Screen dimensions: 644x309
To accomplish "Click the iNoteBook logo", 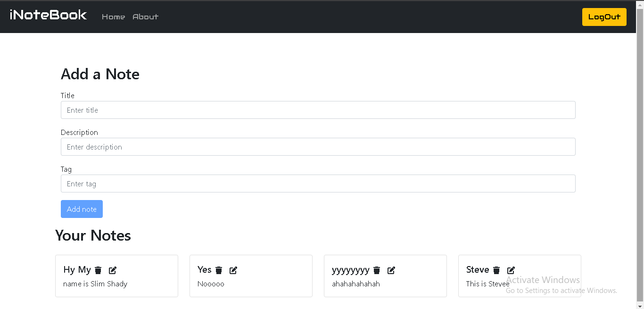I will pos(49,15).
